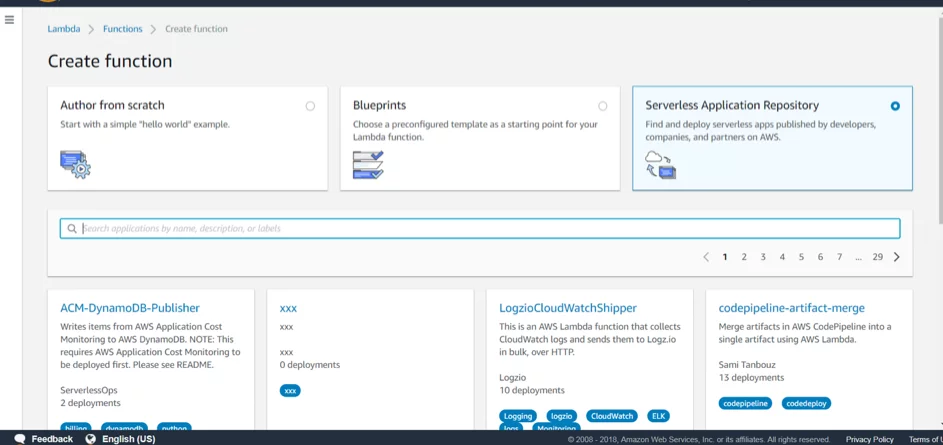Screen dimensions: 943x445
Task: Select current results page 1
Action: (725, 257)
